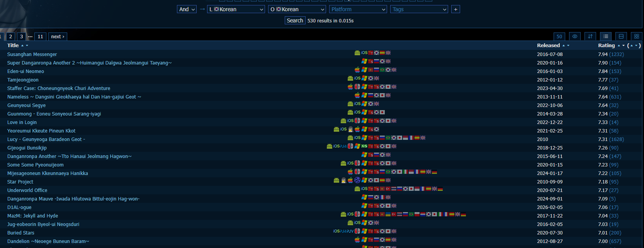Open Geunyeoui Segye entry
This screenshot has height=248, width=644.
tap(26, 105)
